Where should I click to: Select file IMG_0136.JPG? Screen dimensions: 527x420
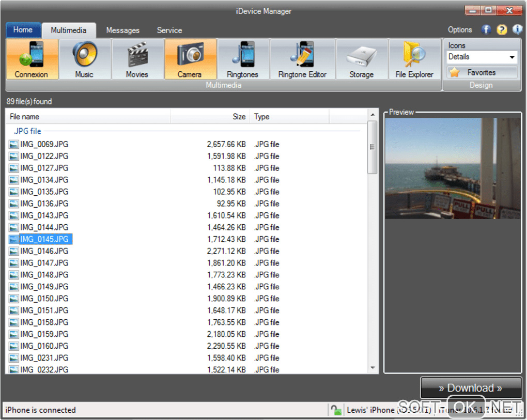click(x=44, y=204)
